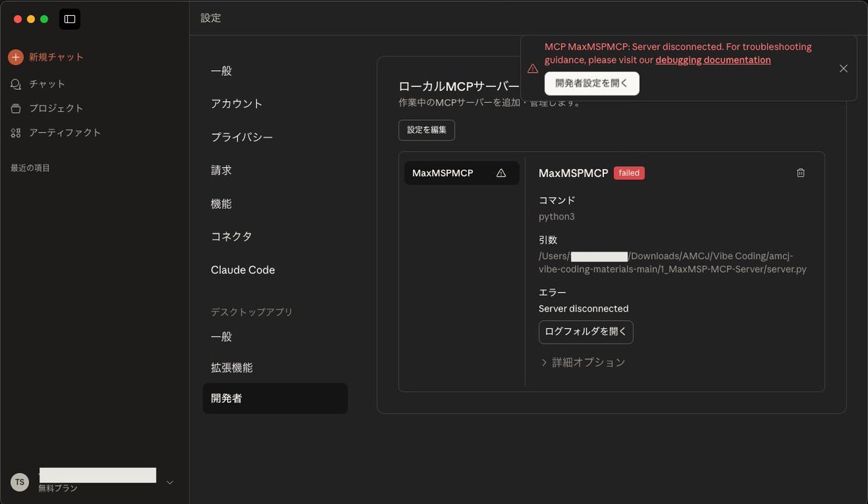Click the Server disconnected error text
This screenshot has width=868, height=504.
(x=584, y=309)
